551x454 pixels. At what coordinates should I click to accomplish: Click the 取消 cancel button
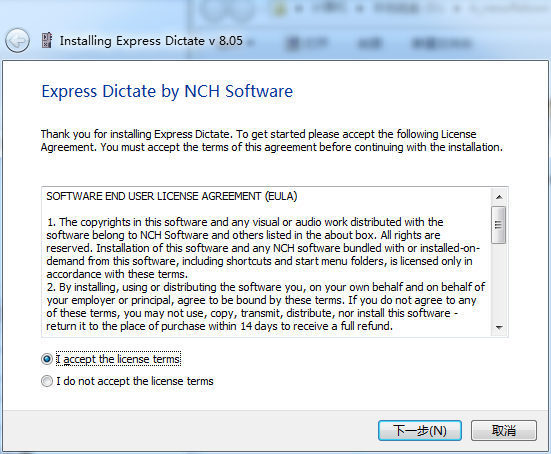point(504,430)
